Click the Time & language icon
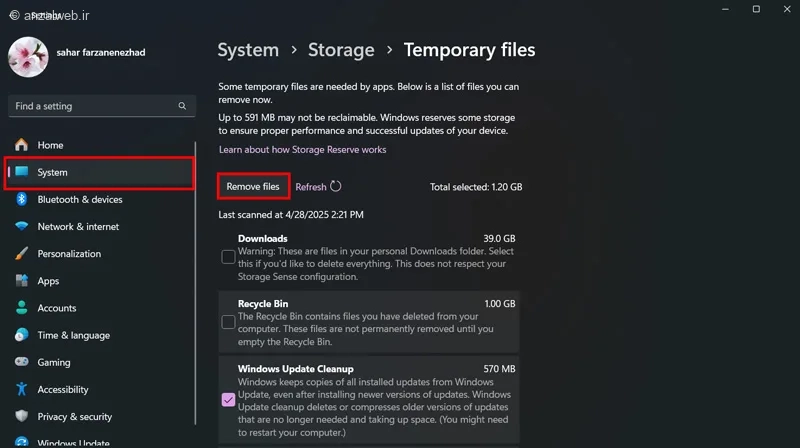 [22, 335]
